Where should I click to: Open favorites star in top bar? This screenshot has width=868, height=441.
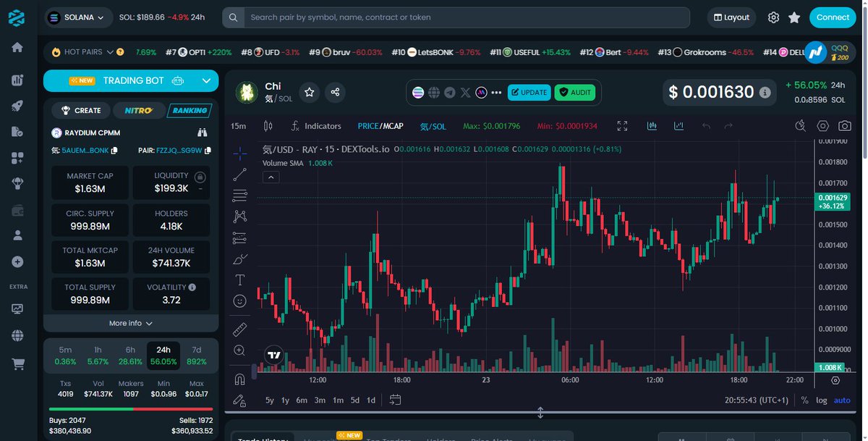794,17
